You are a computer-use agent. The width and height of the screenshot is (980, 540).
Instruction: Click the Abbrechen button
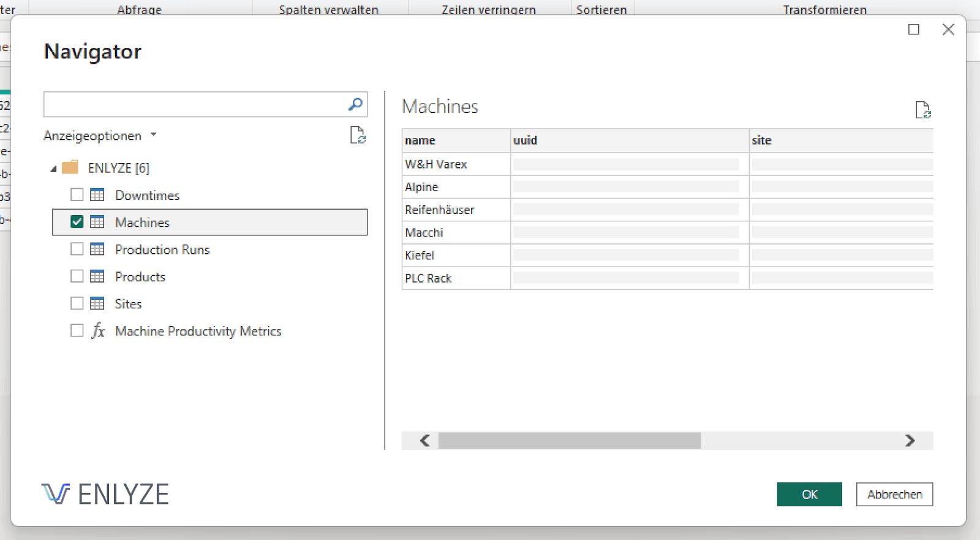[x=894, y=494]
